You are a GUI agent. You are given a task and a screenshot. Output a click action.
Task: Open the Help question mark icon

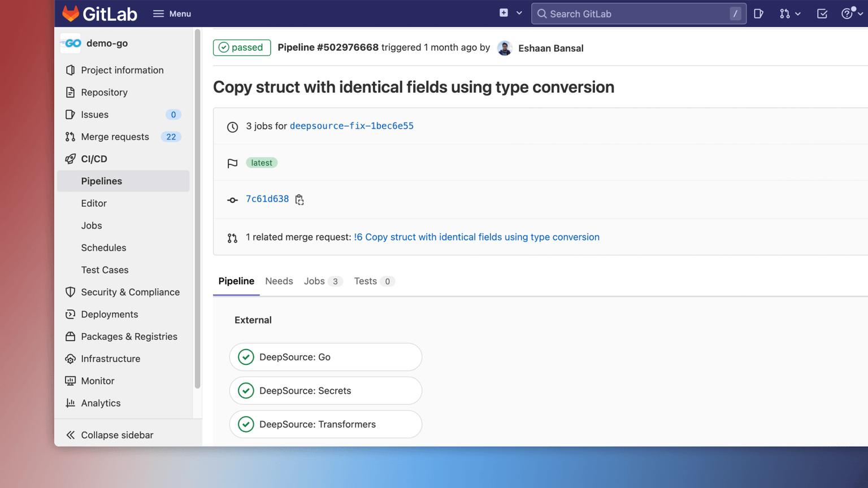[847, 14]
